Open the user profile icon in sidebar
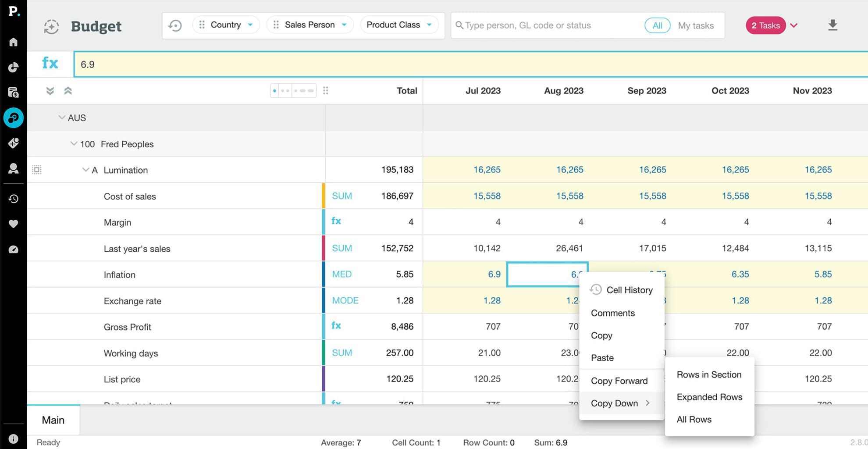The image size is (868, 449). click(13, 168)
